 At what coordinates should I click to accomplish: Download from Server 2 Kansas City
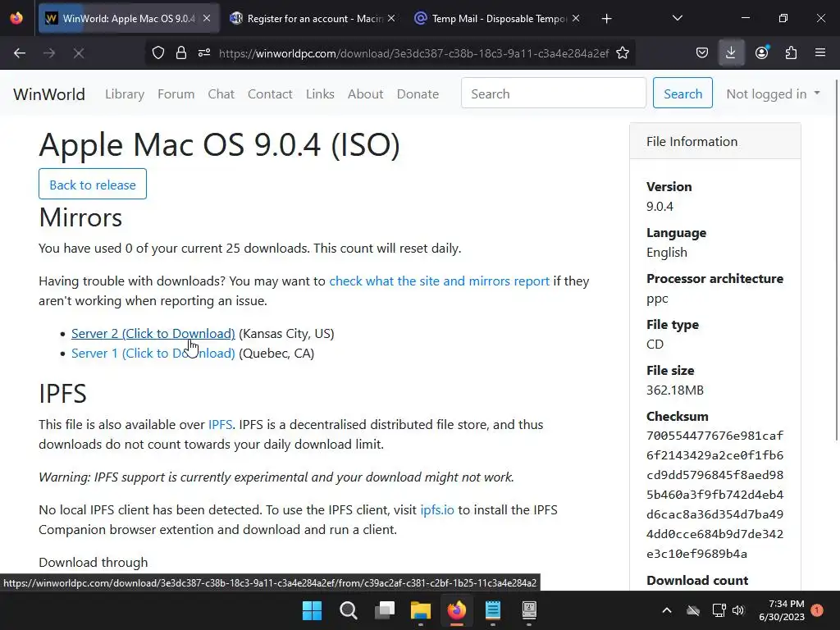pos(153,334)
